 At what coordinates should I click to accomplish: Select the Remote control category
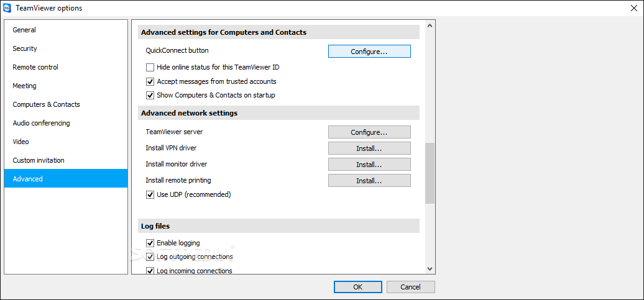66,67
